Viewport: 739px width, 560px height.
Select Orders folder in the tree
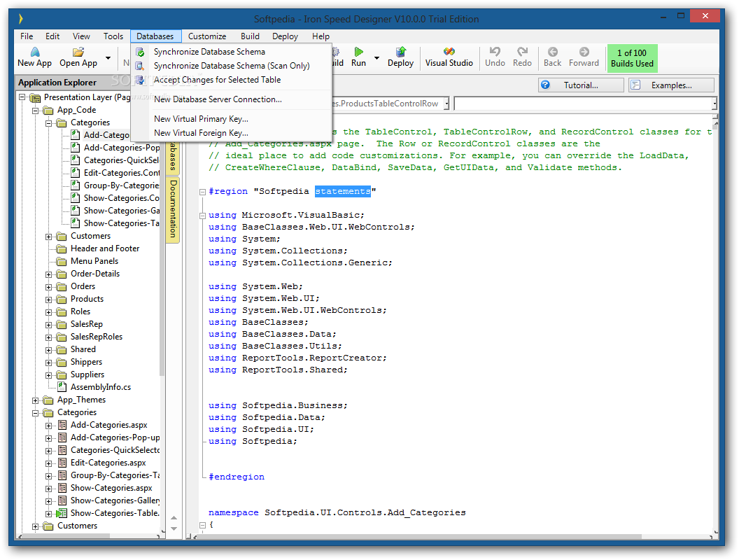83,286
